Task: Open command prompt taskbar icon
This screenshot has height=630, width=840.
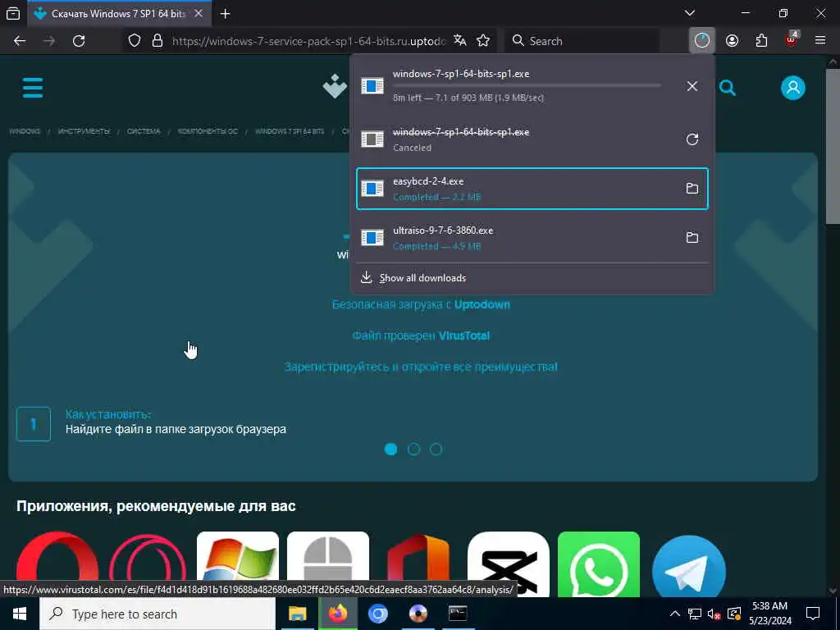Action: (458, 614)
